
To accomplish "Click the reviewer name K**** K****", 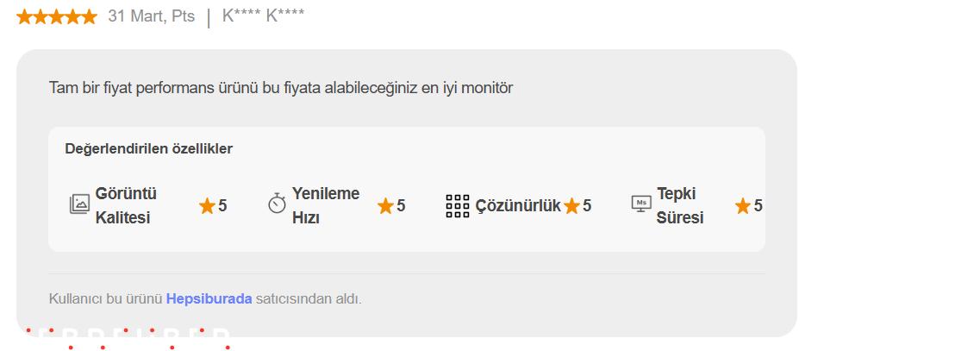I will click(263, 16).
